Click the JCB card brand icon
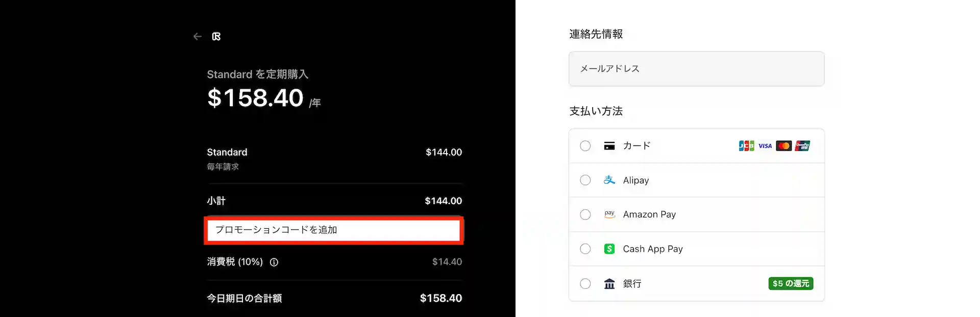This screenshot has width=980, height=317. (746, 146)
